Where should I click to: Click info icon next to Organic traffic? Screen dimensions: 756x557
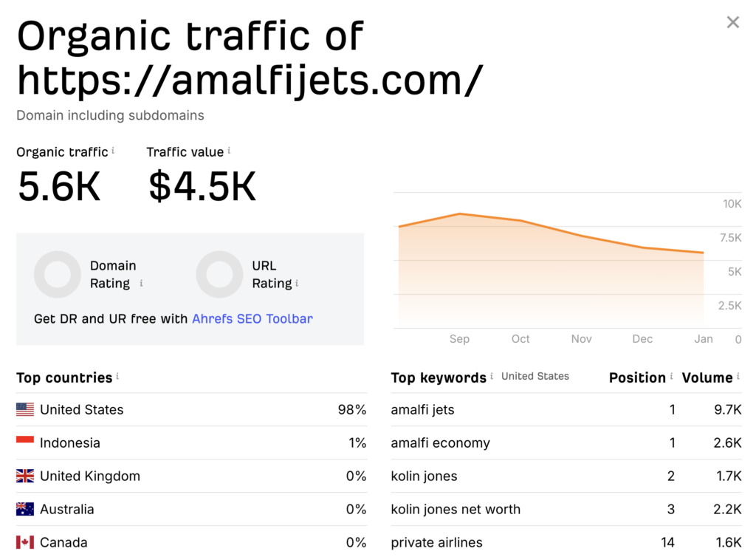(x=113, y=151)
